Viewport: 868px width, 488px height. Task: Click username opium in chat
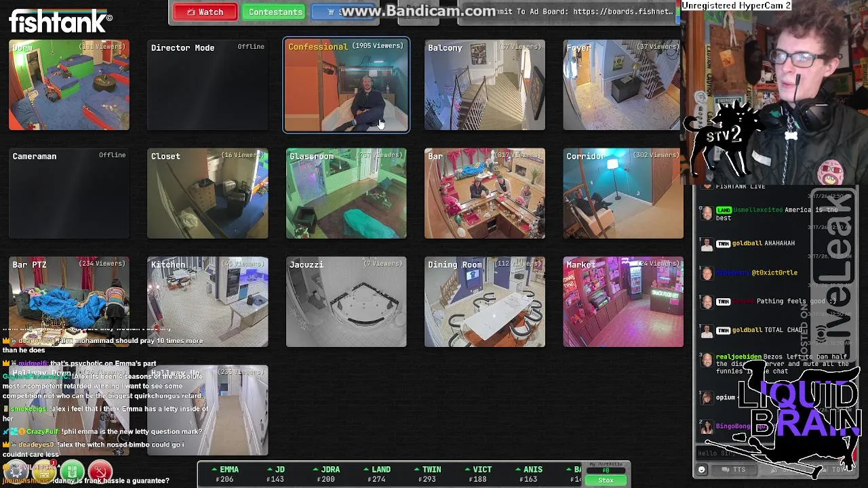click(x=726, y=397)
